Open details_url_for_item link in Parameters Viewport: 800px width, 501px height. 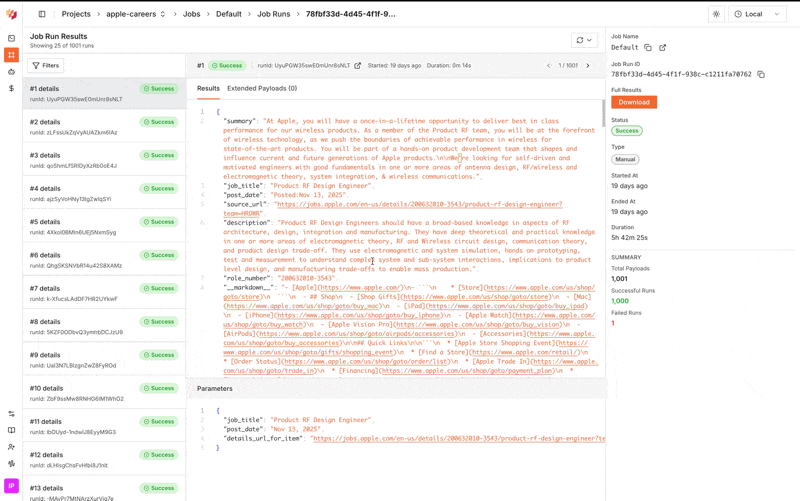pos(459,438)
